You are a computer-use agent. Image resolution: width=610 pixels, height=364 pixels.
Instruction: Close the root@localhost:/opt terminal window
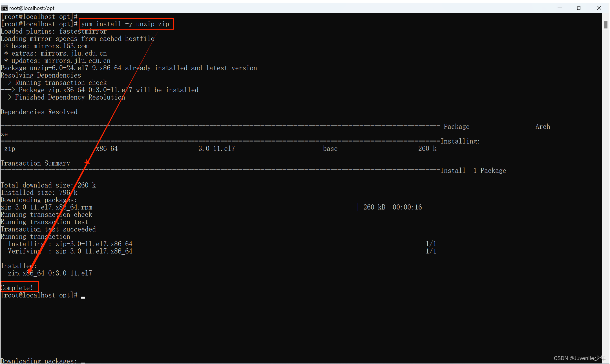click(x=599, y=8)
